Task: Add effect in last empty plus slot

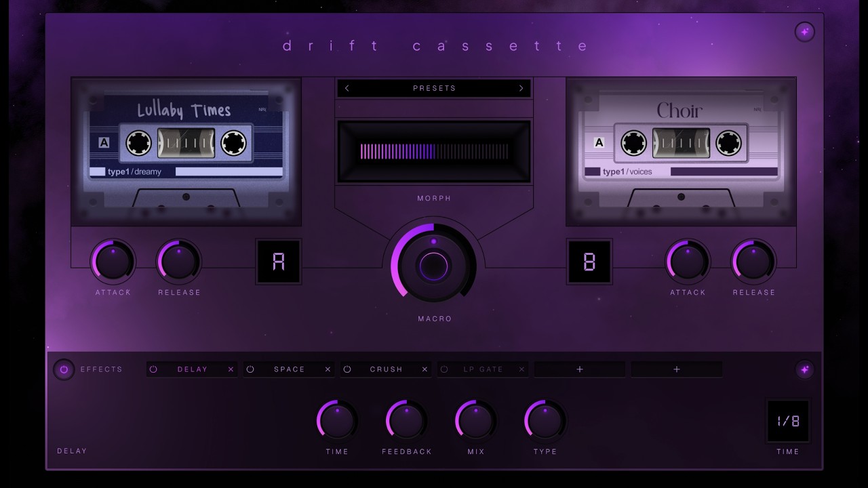Action: (x=677, y=369)
